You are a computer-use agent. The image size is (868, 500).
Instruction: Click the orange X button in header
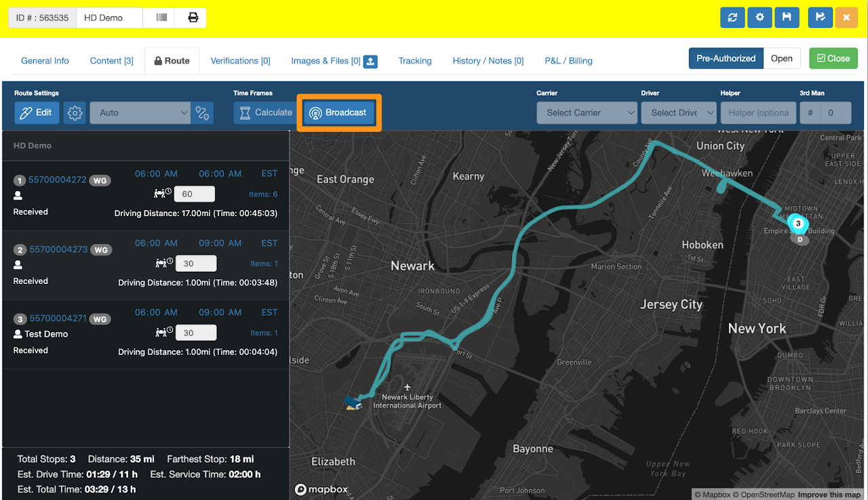click(846, 18)
